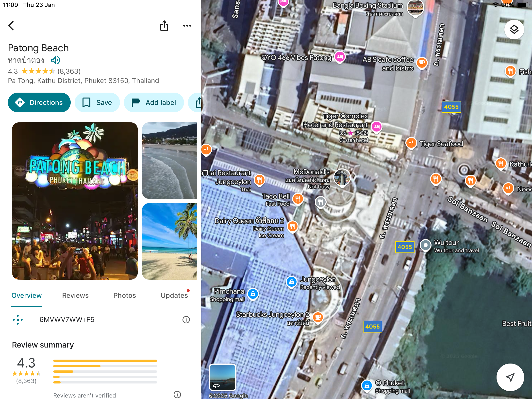532x399 pixels.
Task: Select Tiger Complex Hotel pin
Action: click(377, 127)
